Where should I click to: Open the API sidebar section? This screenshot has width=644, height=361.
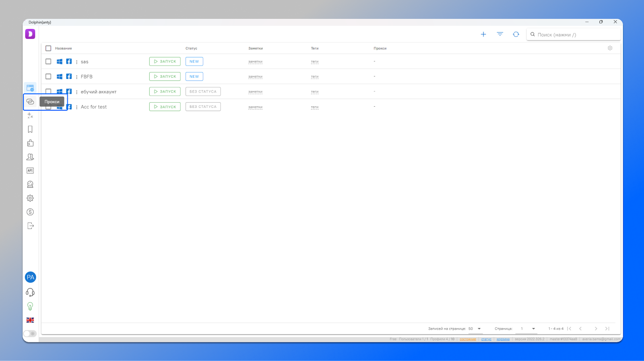(30, 171)
